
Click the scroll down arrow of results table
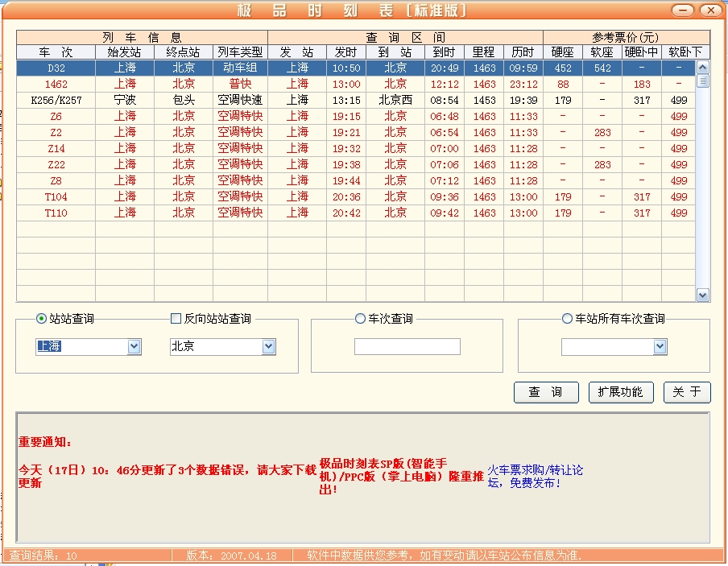pos(702,295)
